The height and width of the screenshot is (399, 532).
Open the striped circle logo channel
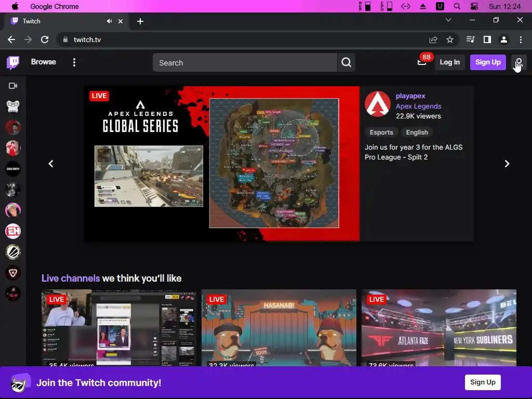13,252
